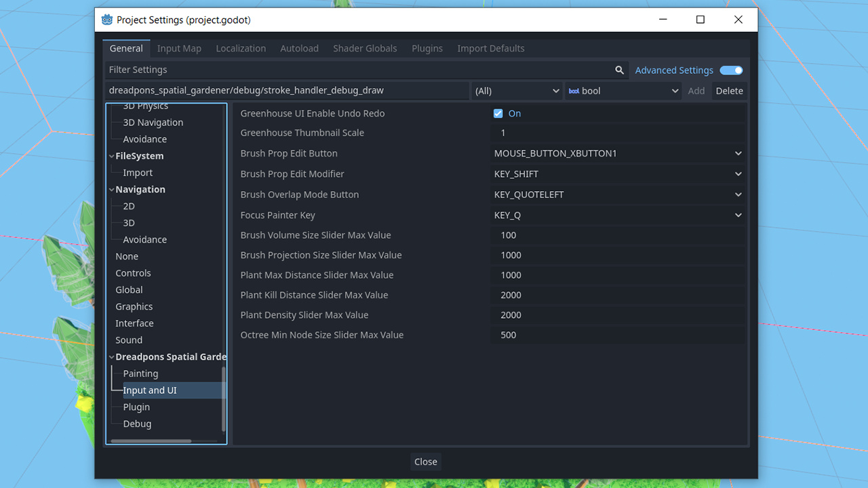Viewport: 868px width, 488px height.
Task: Click the Brush Projection Size Slider Max Value field
Action: click(x=618, y=255)
